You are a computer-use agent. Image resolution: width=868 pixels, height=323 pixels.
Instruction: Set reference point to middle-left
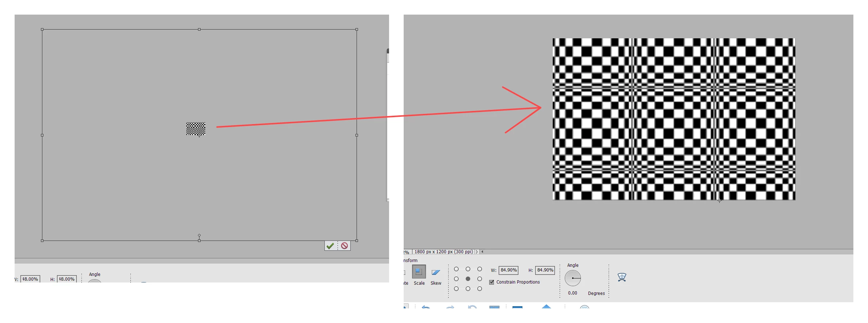pyautogui.click(x=456, y=279)
